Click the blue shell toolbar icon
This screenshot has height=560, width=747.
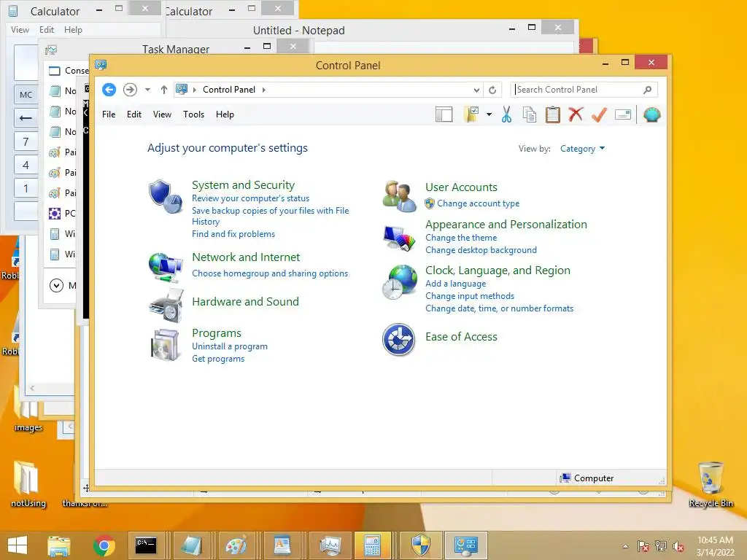(651, 114)
